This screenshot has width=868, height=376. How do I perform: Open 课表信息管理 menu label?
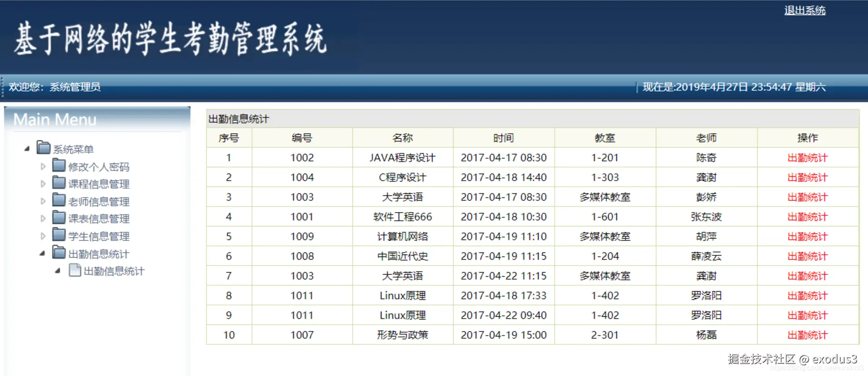[99, 219]
